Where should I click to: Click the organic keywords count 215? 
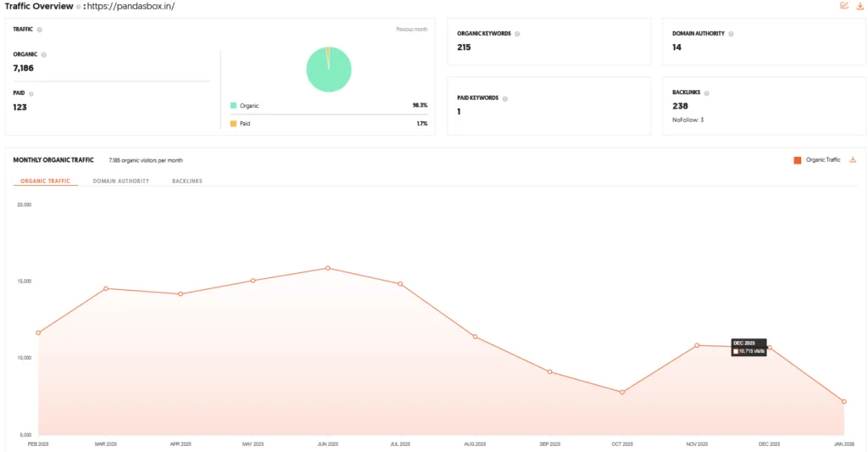click(464, 47)
